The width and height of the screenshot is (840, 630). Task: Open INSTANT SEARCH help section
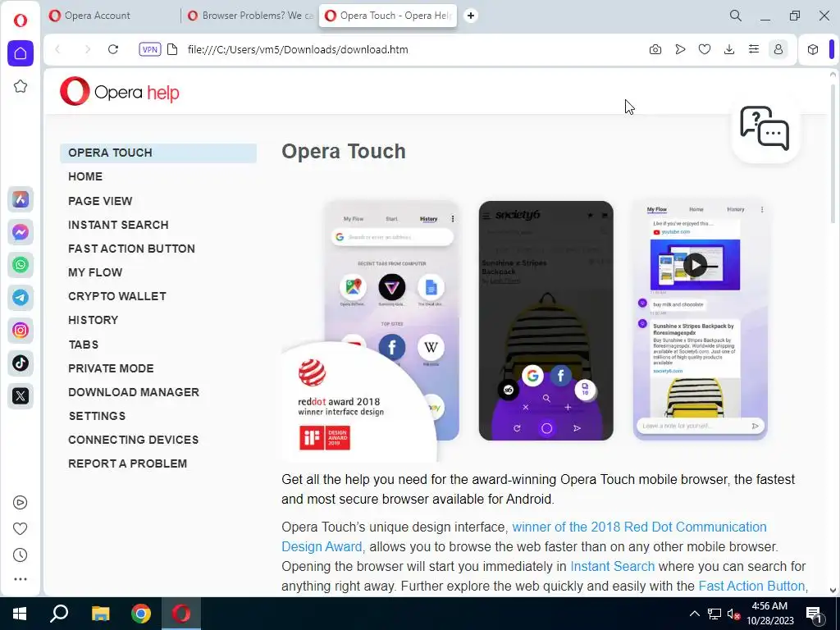[x=118, y=225]
